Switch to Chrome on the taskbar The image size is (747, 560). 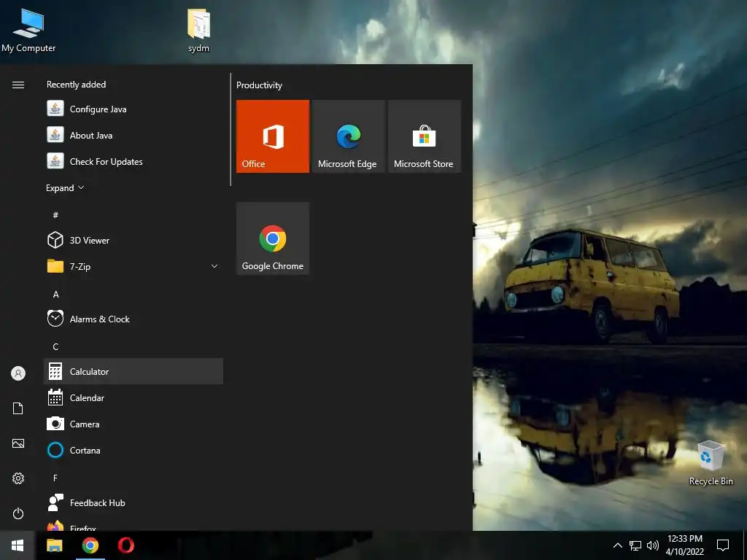(x=90, y=545)
